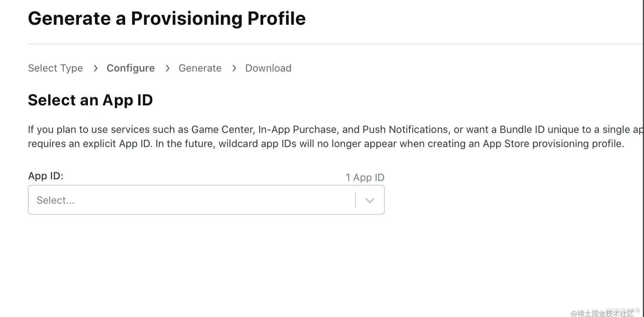Click the 1 App ID count text
Image resolution: width=644 pixels, height=317 pixels.
tap(365, 178)
